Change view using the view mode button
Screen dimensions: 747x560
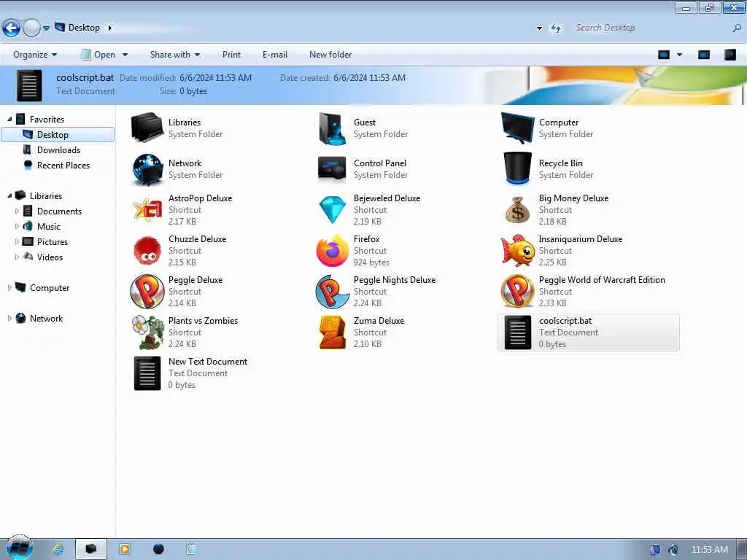664,55
